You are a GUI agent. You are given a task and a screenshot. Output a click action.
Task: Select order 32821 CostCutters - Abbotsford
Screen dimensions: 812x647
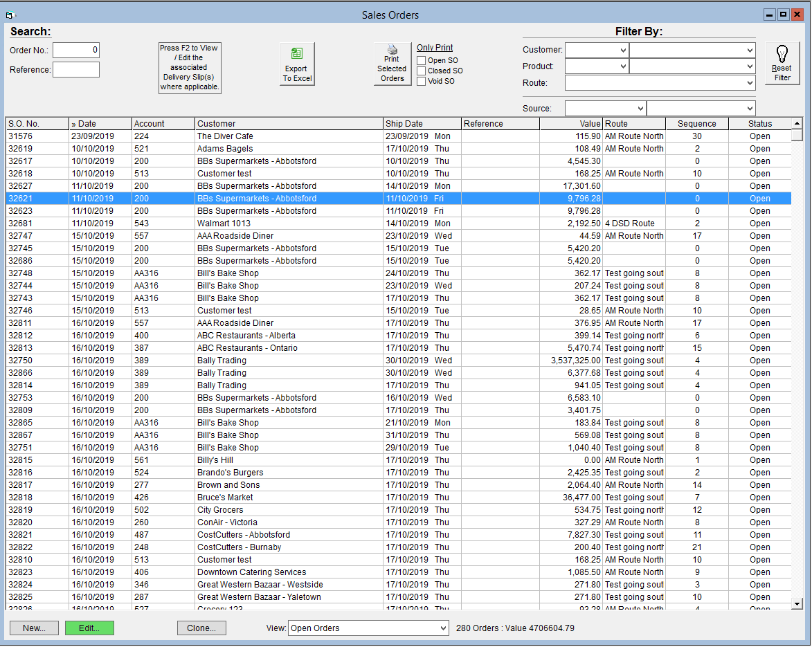[x=399, y=535]
